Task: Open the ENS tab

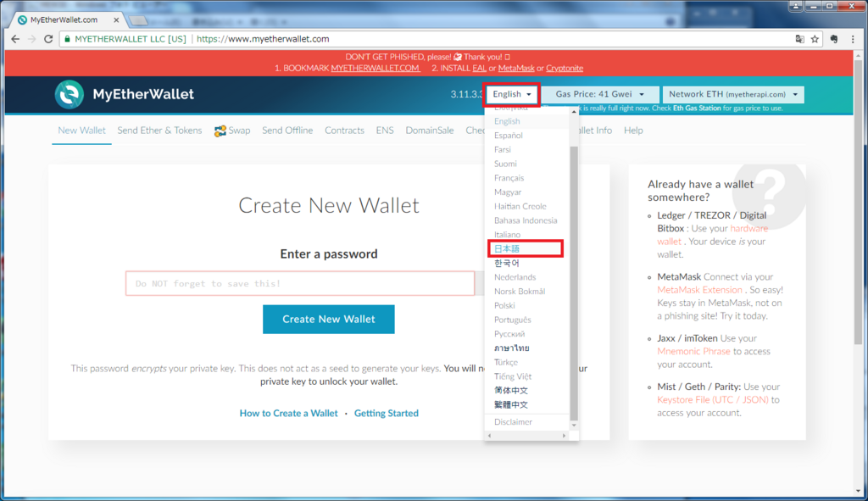Action: coord(385,131)
